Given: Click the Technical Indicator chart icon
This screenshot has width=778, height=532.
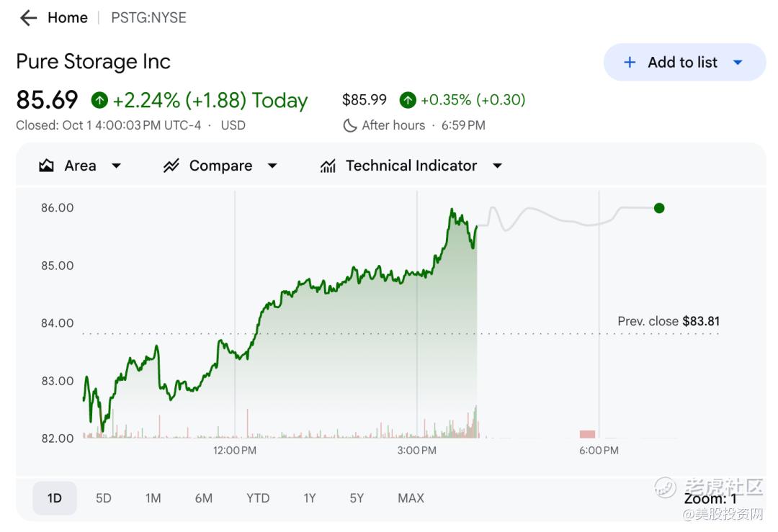Looking at the screenshot, I should pos(328,166).
